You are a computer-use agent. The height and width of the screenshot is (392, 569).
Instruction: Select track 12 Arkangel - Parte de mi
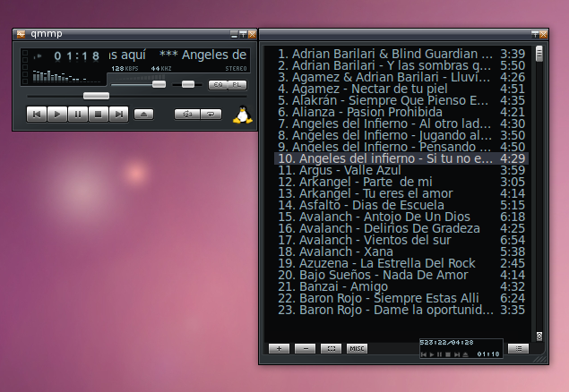click(401, 182)
